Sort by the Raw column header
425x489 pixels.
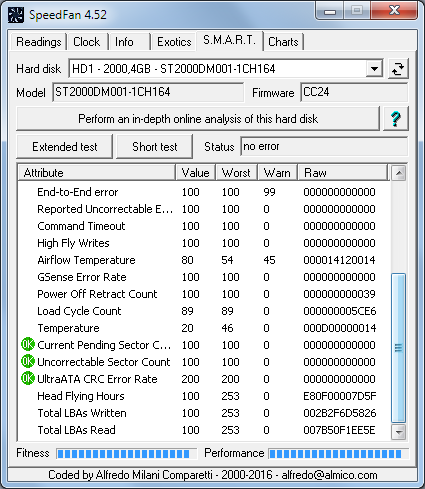[343, 173]
